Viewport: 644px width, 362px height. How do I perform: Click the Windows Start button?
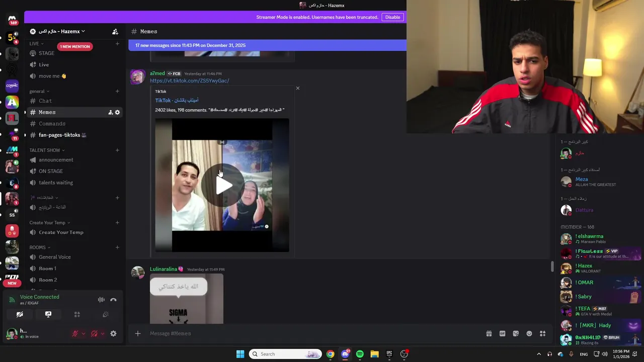(240, 354)
